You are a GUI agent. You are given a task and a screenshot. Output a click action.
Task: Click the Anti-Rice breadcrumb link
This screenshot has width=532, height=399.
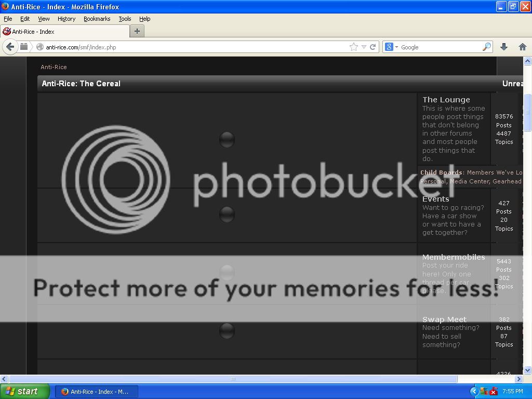pyautogui.click(x=54, y=67)
